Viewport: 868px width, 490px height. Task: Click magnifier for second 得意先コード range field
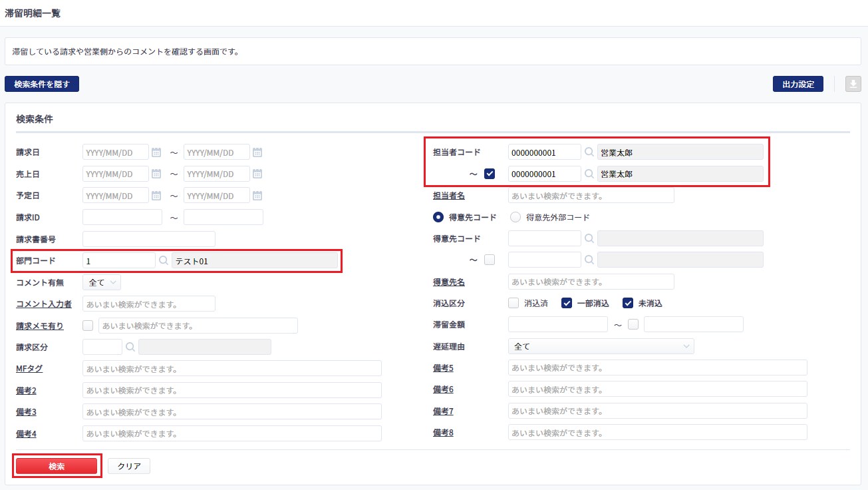coord(589,260)
